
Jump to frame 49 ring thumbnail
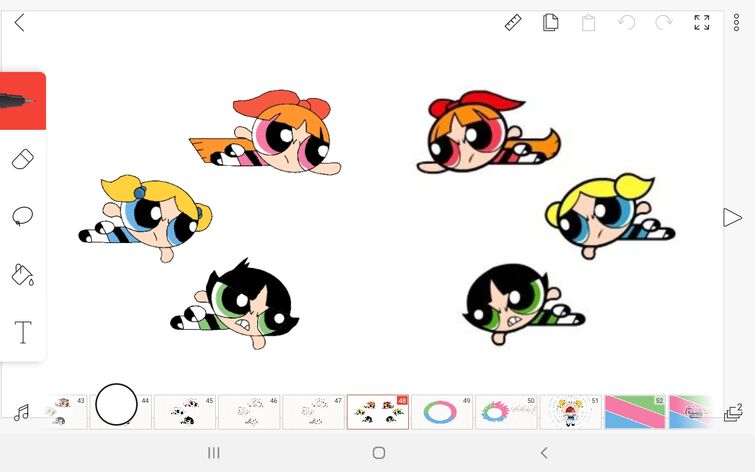tap(442, 412)
